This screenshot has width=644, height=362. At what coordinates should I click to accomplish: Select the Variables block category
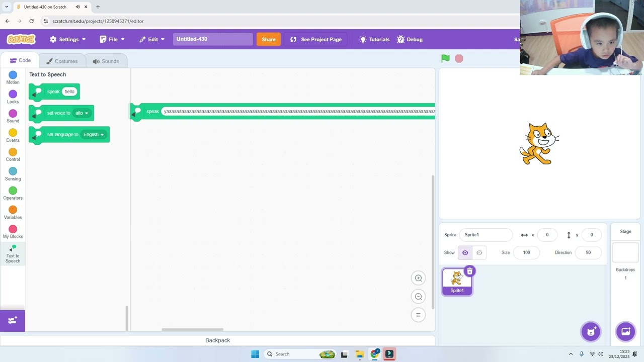click(x=13, y=213)
